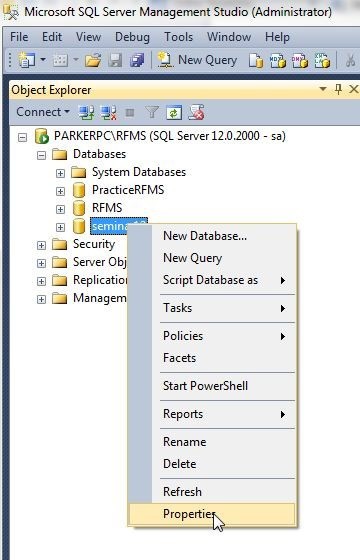Open the Object Explorer window position dropdown
The width and height of the screenshot is (360, 560).
click(323, 89)
